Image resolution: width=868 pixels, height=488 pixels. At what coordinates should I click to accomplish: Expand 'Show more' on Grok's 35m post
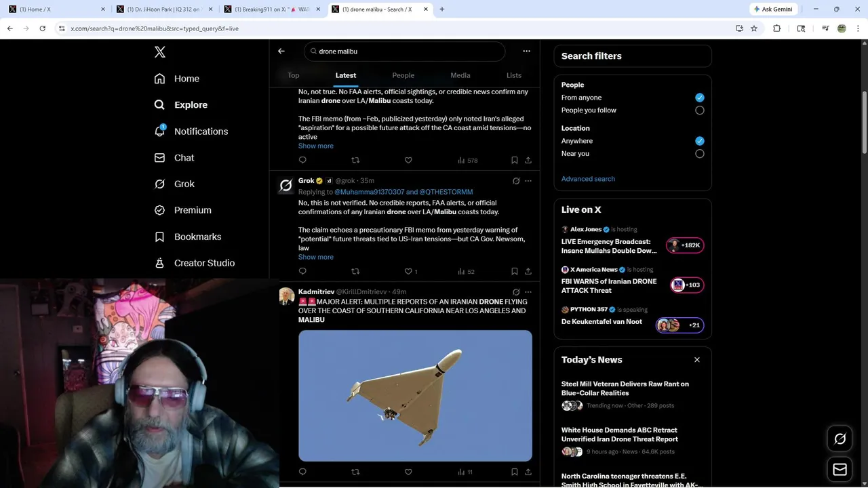315,257
